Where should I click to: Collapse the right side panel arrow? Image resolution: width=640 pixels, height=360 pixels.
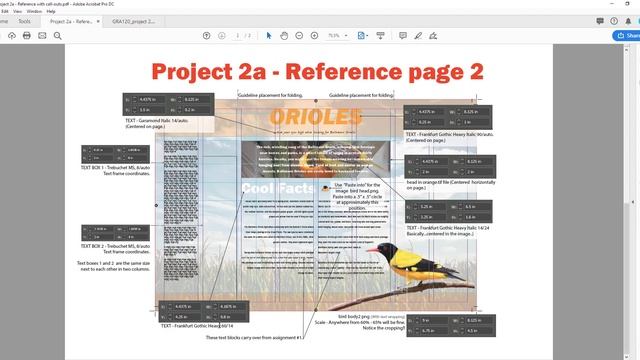[633, 202]
